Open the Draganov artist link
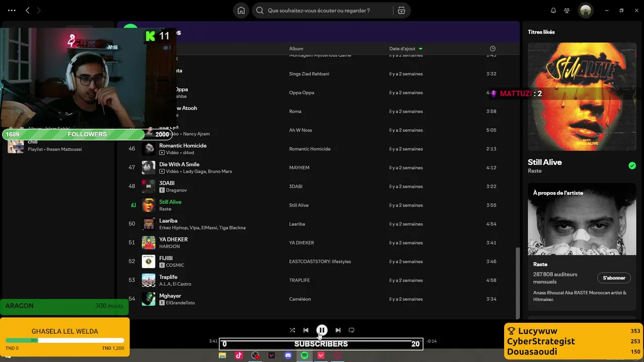Screen dimensions: 644x362 (176, 191)
